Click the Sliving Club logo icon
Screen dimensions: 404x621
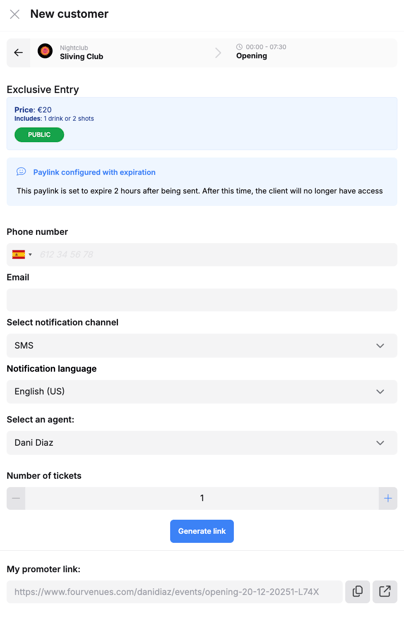coord(45,51)
